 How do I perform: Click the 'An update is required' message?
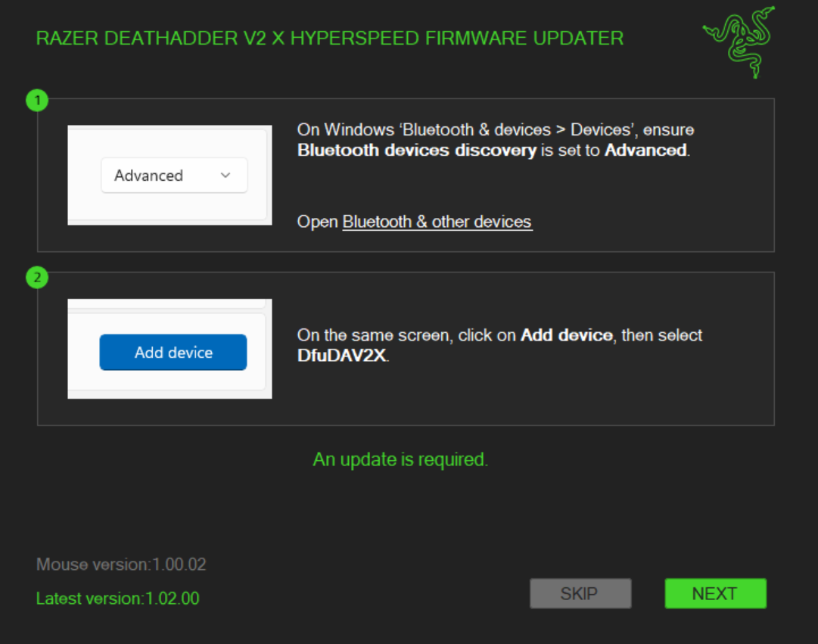tap(400, 460)
